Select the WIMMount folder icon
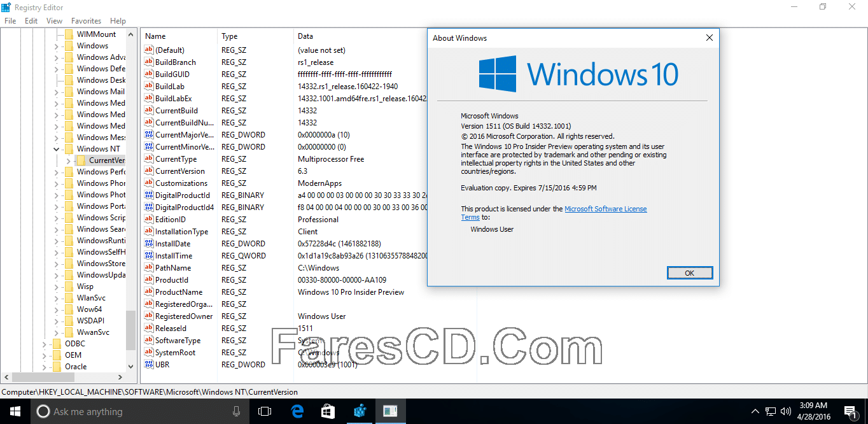868x424 pixels. (x=69, y=34)
